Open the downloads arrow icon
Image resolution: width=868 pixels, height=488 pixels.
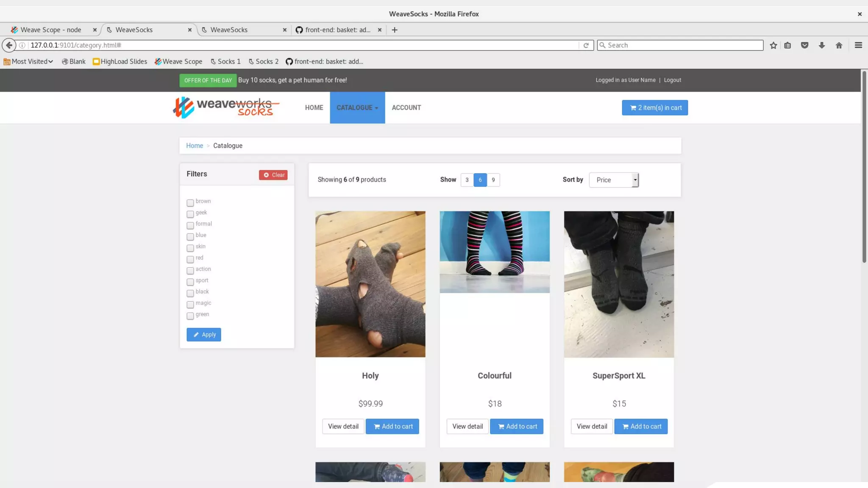821,45
